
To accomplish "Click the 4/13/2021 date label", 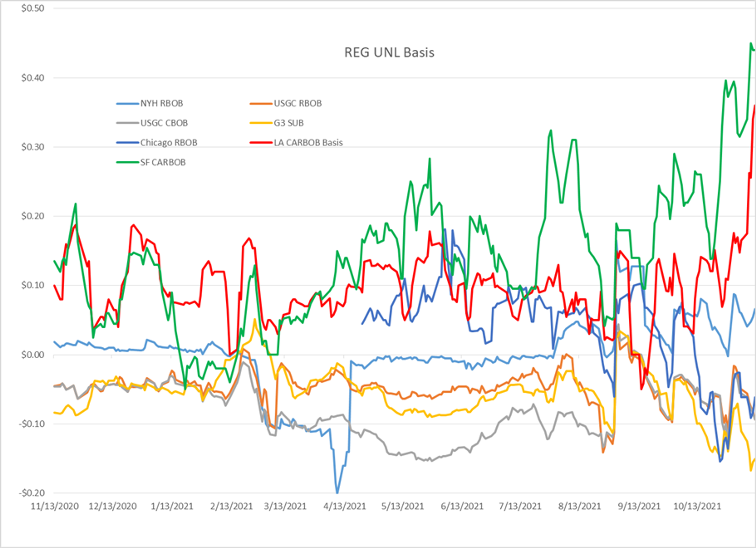I will (x=345, y=506).
